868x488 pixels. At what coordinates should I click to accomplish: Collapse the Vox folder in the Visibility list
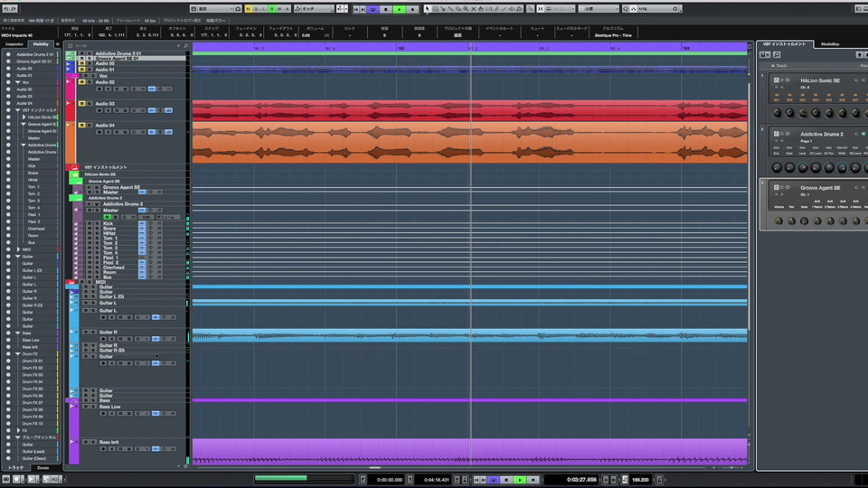17,82
